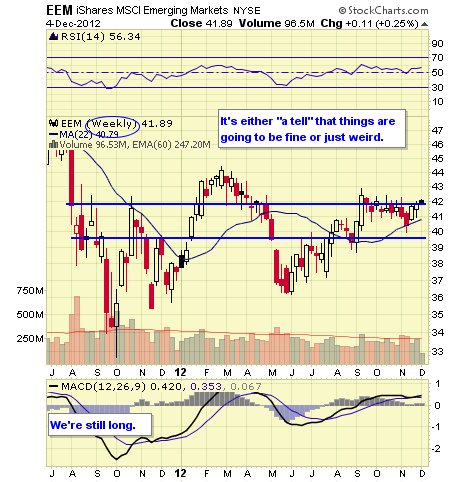This screenshot has height=482, width=460.
Task: Click the Volume 96.53M, EMA(60) legend
Action: click(x=135, y=145)
